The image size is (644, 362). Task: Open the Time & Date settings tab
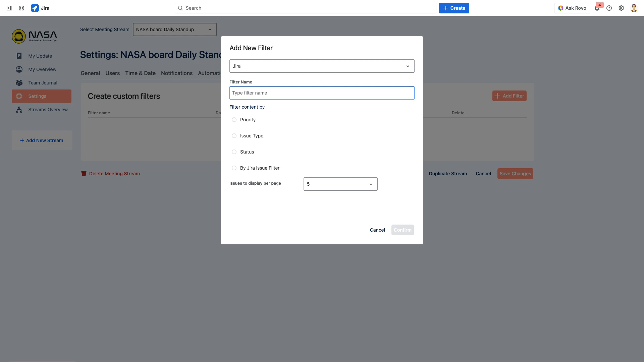click(x=140, y=73)
